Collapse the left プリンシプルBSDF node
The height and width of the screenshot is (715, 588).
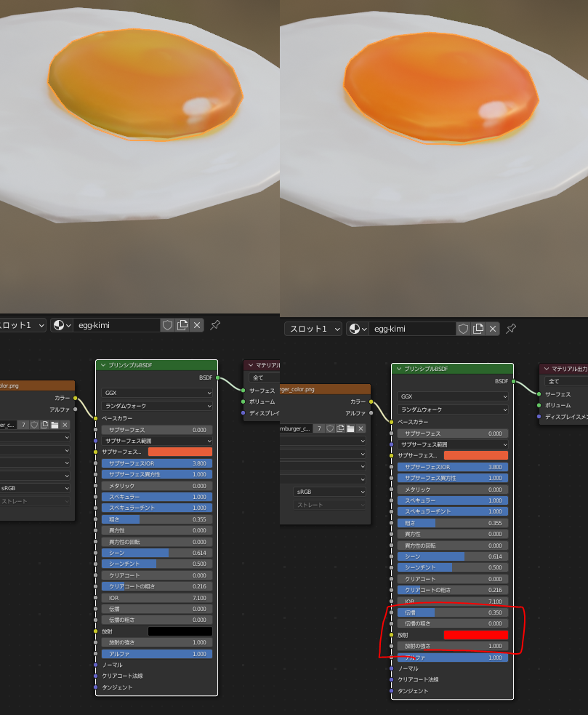pyautogui.click(x=102, y=365)
